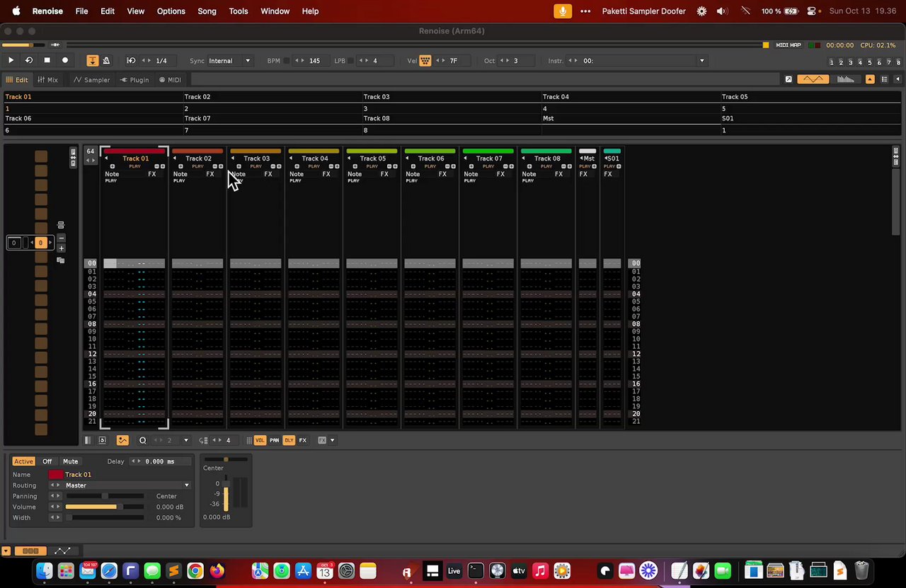Open the Song menu
The image size is (906, 588).
click(x=207, y=11)
